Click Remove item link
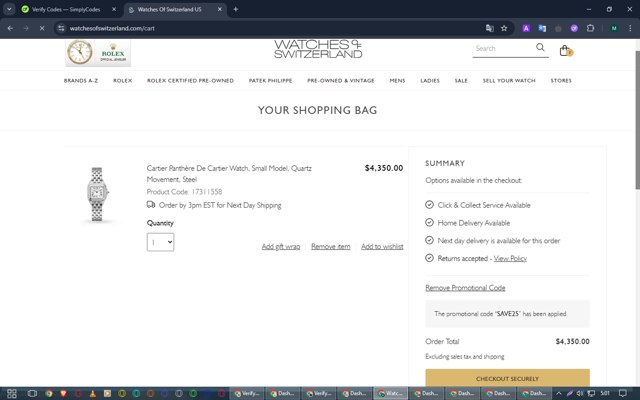 [x=331, y=247]
